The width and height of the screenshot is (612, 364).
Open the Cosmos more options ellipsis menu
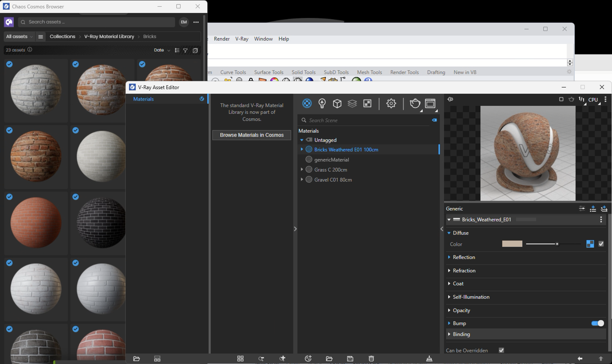pos(196,22)
